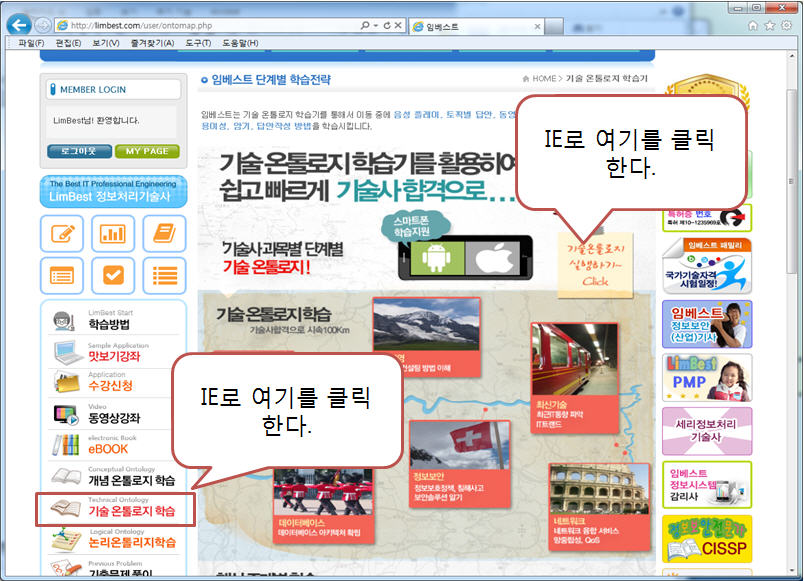Click the 'LimBest님! 환영합니다.' welcome text
804x581 pixels.
click(x=96, y=121)
